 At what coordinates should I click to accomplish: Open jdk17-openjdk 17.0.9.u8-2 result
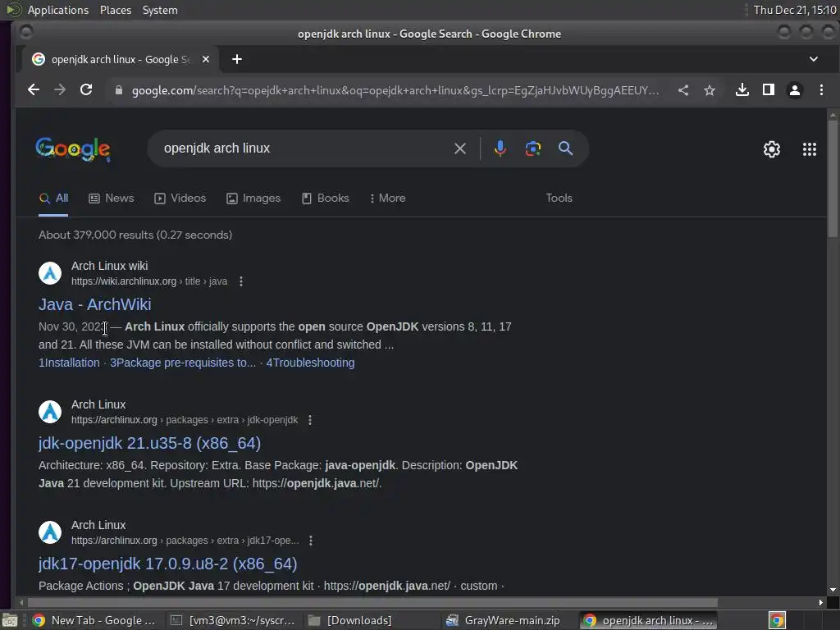click(167, 564)
